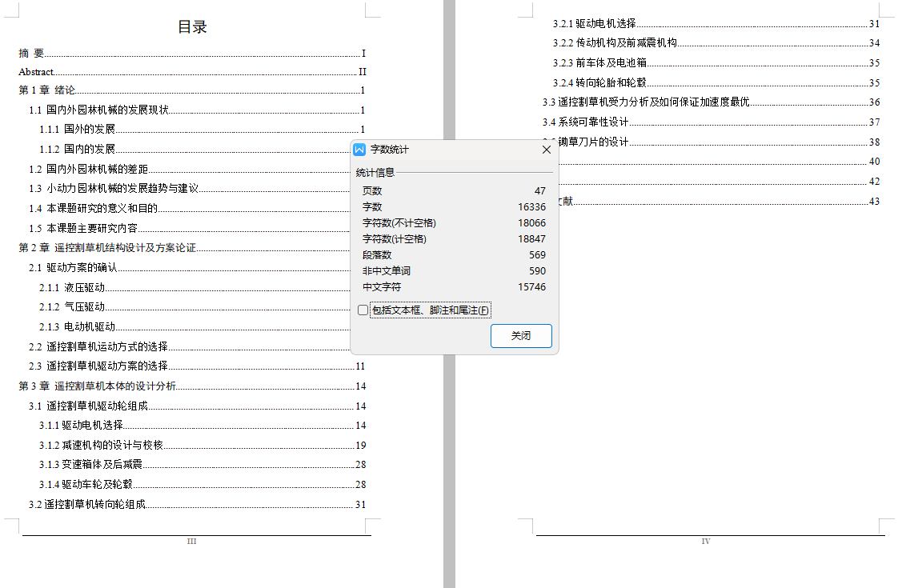The width and height of the screenshot is (914, 588).
Task: Click the 关闭 button to dismiss statistics
Action: 521,336
